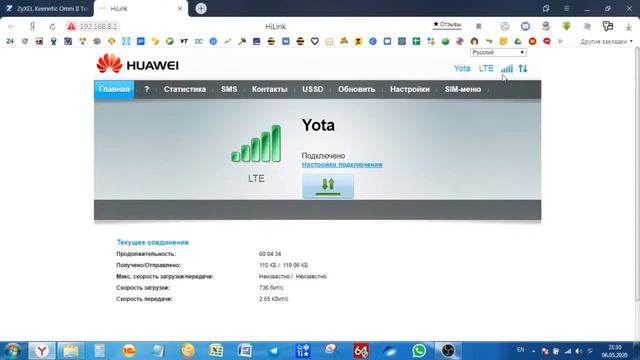This screenshot has height=360, width=640.
Task: Open the SMS tab
Action: point(229,89)
